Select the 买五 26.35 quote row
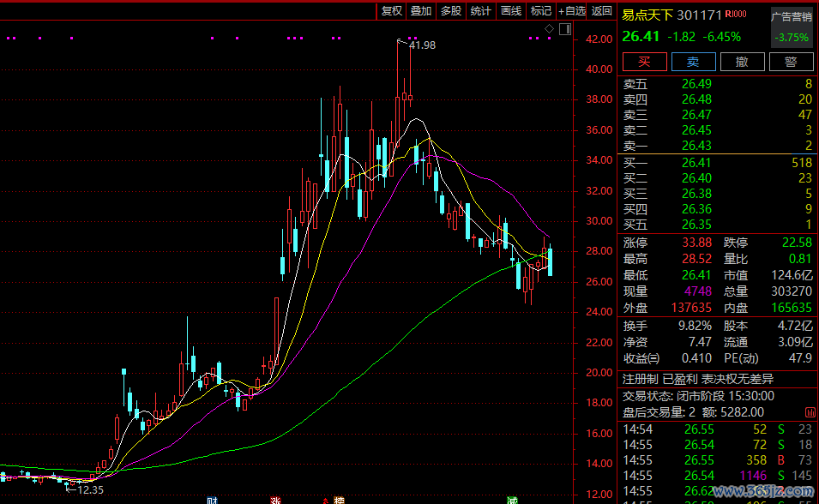The width and height of the screenshot is (819, 504). [717, 225]
